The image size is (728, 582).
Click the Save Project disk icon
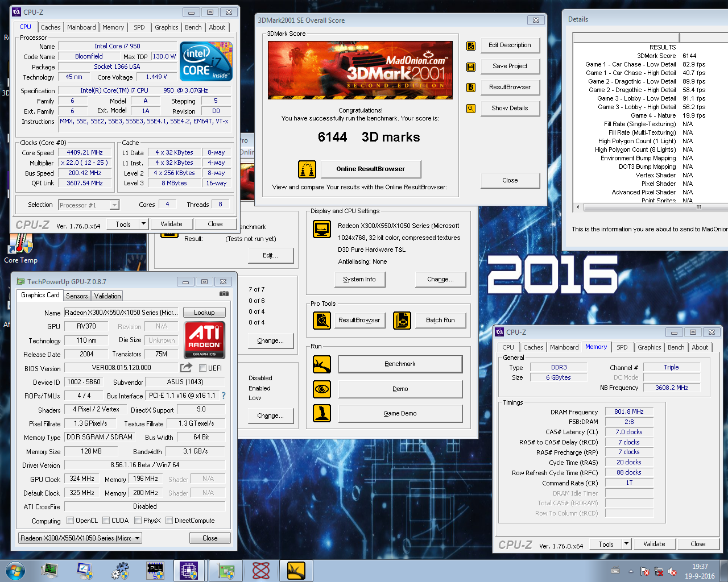(x=471, y=67)
